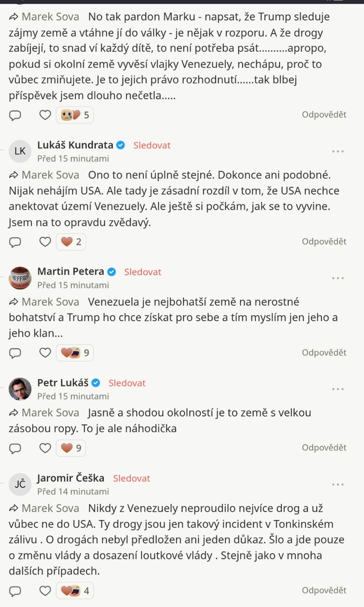Image resolution: width=364 pixels, height=607 pixels.
Task: Click comment bubble under Martin Petera's post
Action: click(15, 353)
